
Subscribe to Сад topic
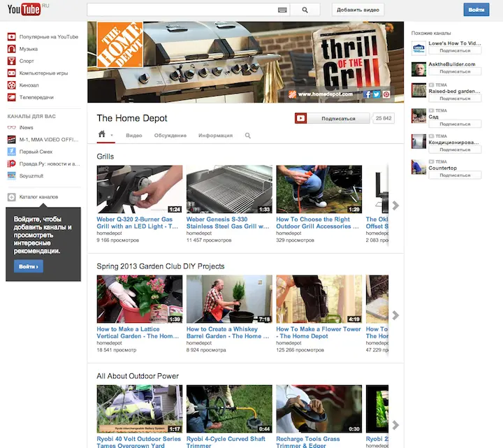[455, 124]
